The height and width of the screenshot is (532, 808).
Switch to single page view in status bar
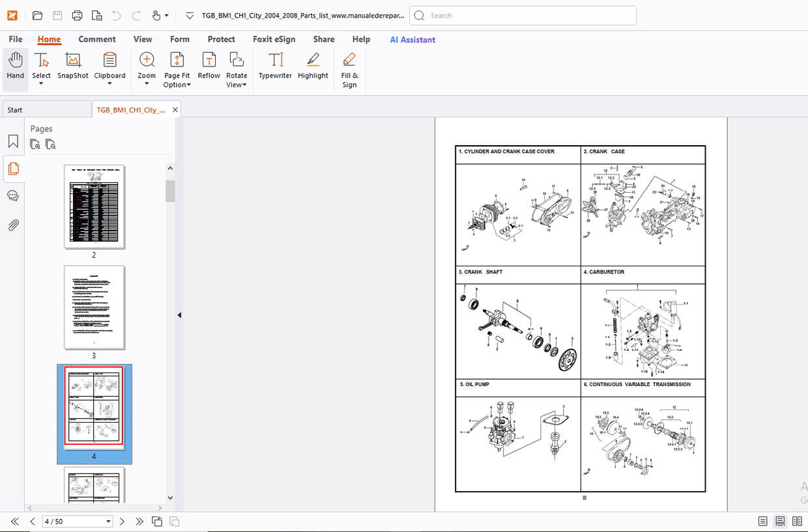click(763, 522)
